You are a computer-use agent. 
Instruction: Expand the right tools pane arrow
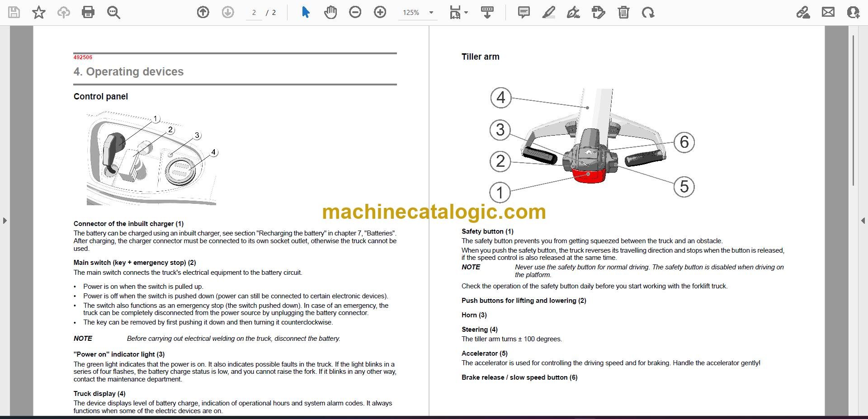[863, 221]
